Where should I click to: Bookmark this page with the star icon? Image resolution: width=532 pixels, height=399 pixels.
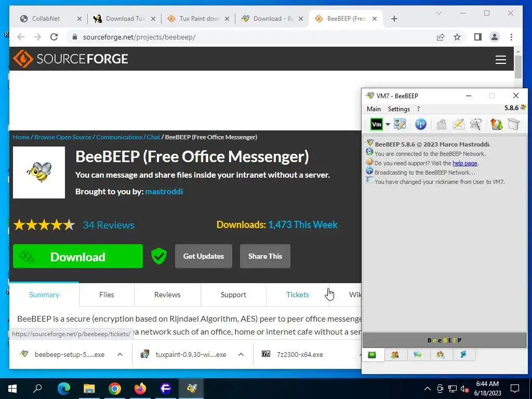457,37
